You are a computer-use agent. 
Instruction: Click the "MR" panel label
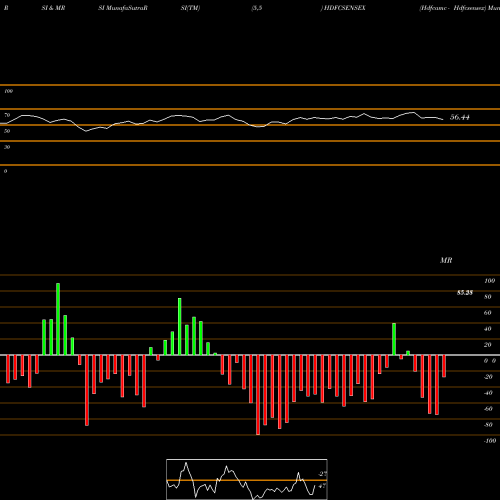[446, 260]
